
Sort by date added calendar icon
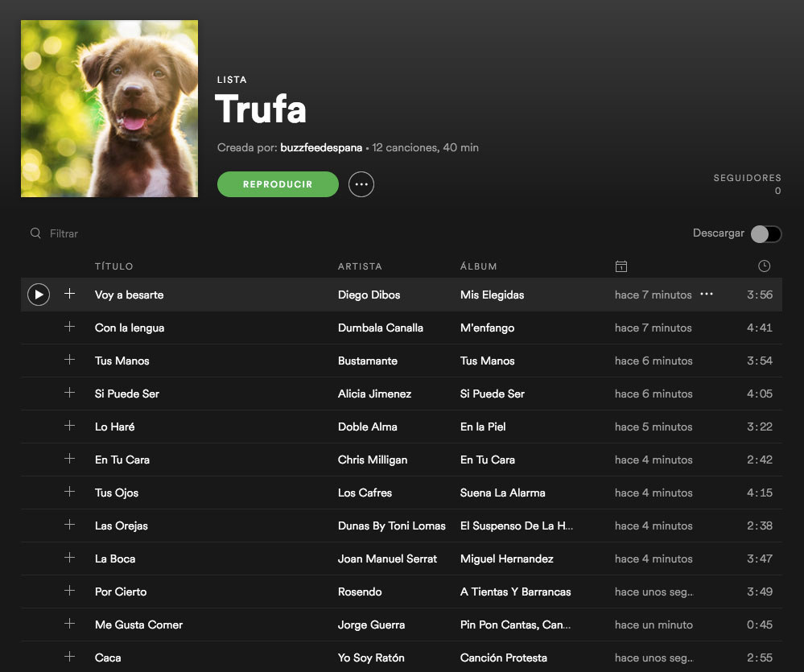coord(621,266)
